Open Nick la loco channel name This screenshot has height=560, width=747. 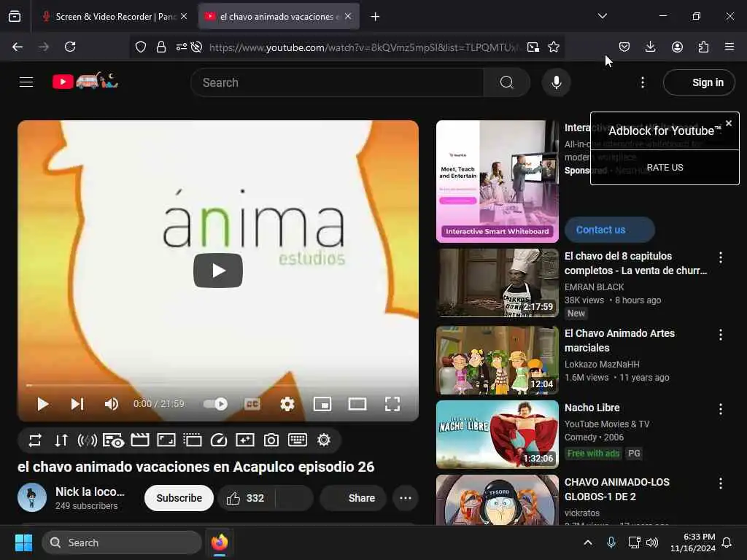point(90,492)
